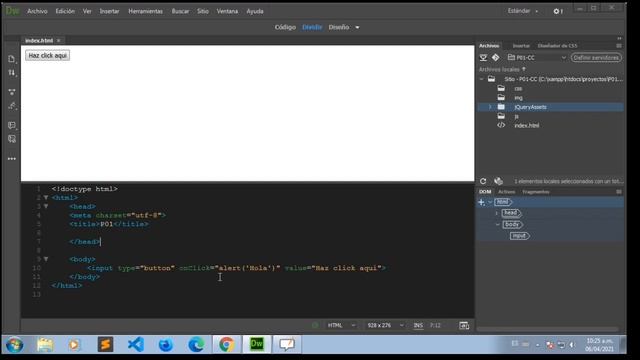Open the Archivo menu
The image size is (640, 360).
(37, 11)
